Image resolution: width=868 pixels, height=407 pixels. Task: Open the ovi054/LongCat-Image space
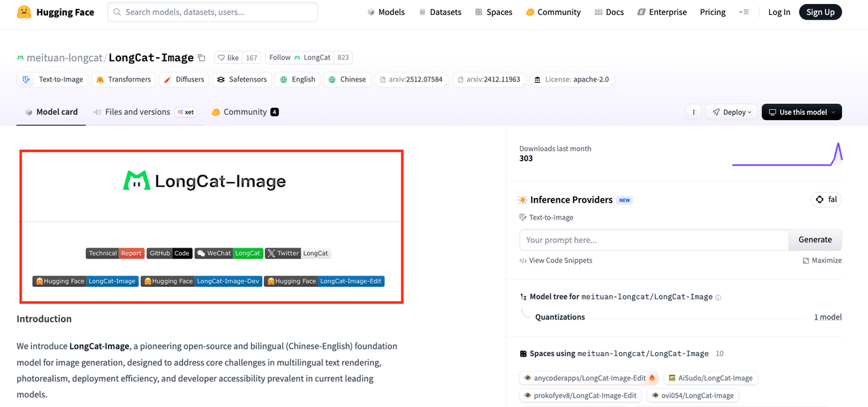692,395
